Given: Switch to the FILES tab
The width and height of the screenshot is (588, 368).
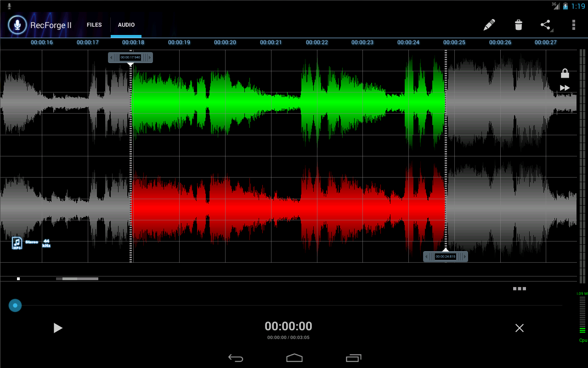Looking at the screenshot, I should coord(94,25).
